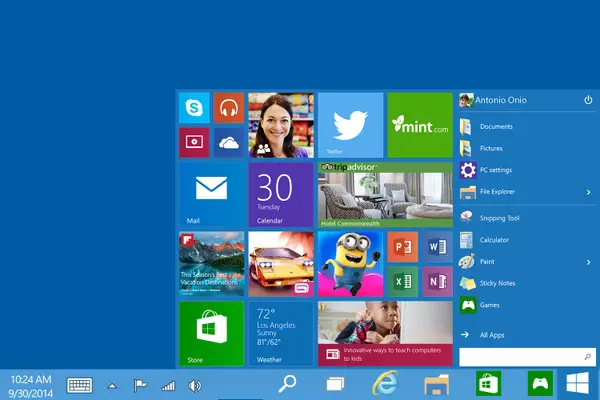This screenshot has width=600, height=400.
Task: Open the touch keyboard from taskbar
Action: click(x=79, y=385)
